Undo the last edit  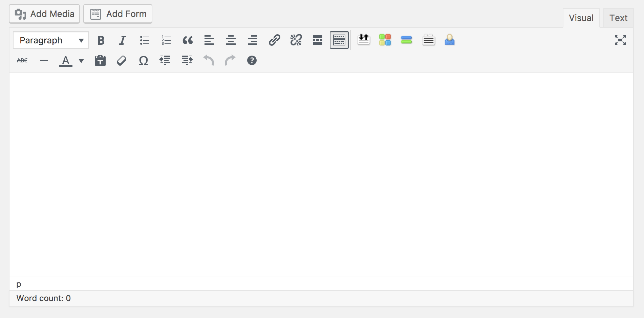click(x=209, y=61)
